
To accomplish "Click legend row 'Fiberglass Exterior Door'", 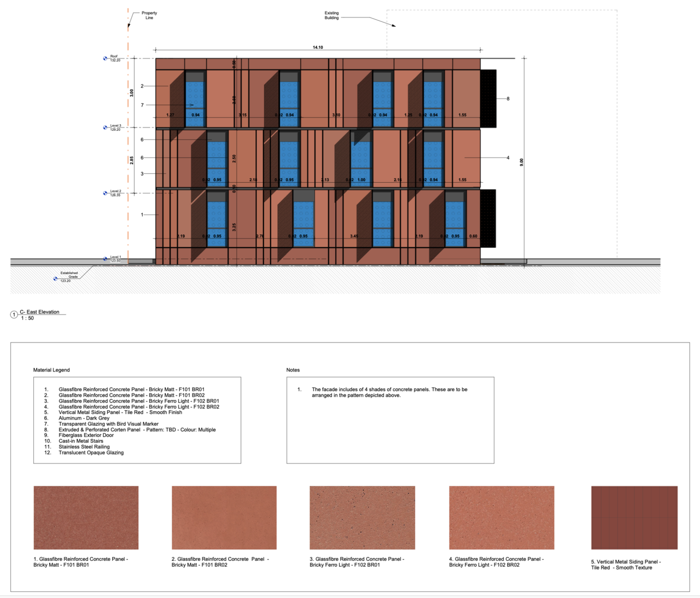I will tap(79, 436).
